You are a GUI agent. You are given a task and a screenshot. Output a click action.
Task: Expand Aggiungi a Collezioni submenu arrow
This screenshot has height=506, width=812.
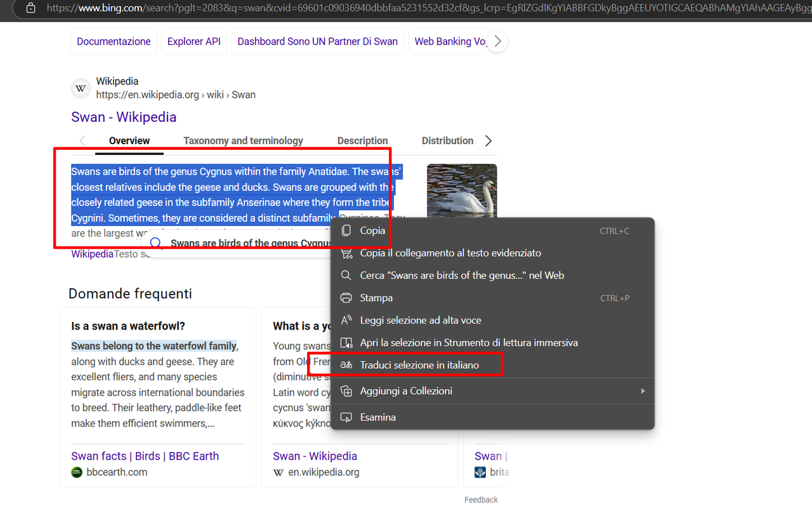pyautogui.click(x=643, y=391)
